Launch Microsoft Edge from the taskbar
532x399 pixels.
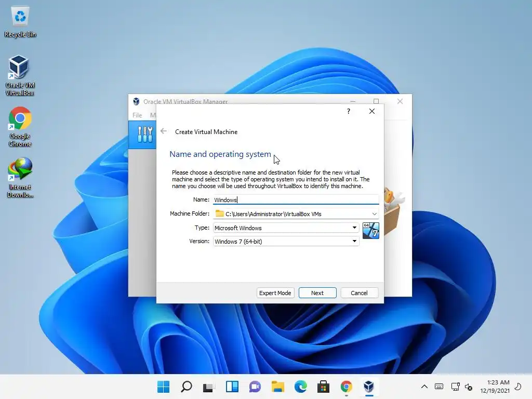click(301, 387)
